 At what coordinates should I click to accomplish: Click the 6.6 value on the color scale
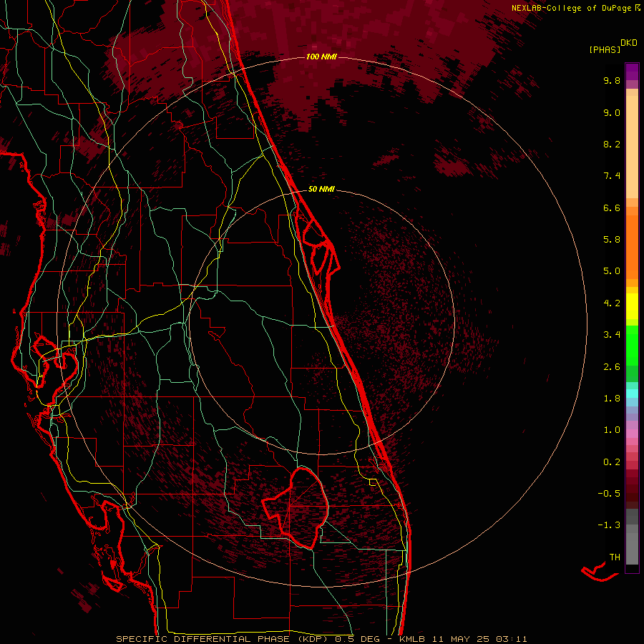click(612, 208)
